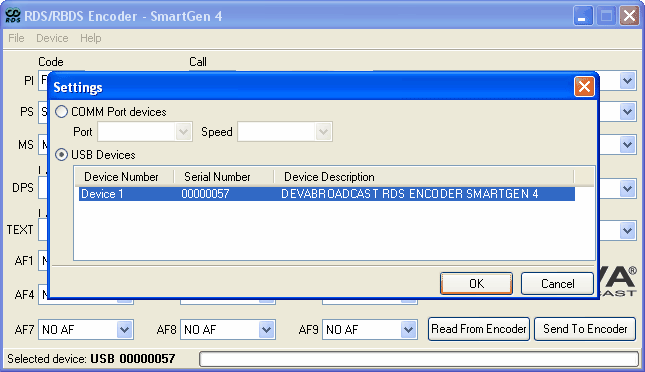Viewport: 645px width, 372px height.
Task: Open the File menu
Action: click(16, 38)
